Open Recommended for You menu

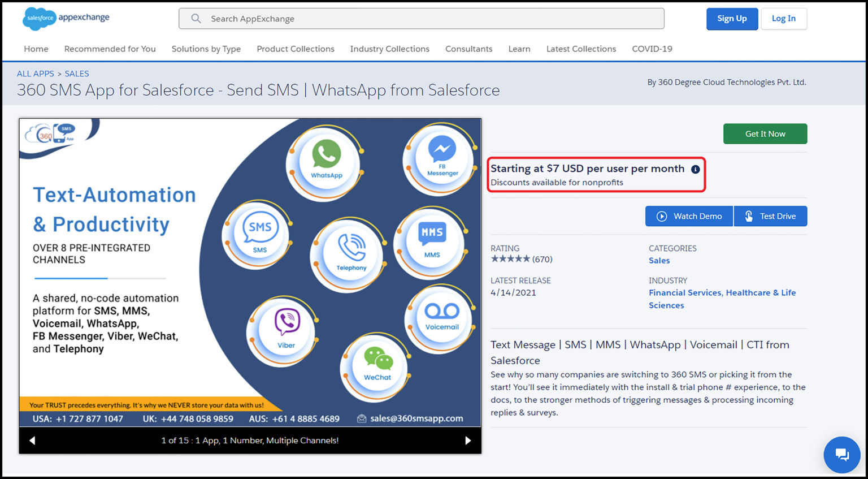coord(110,49)
